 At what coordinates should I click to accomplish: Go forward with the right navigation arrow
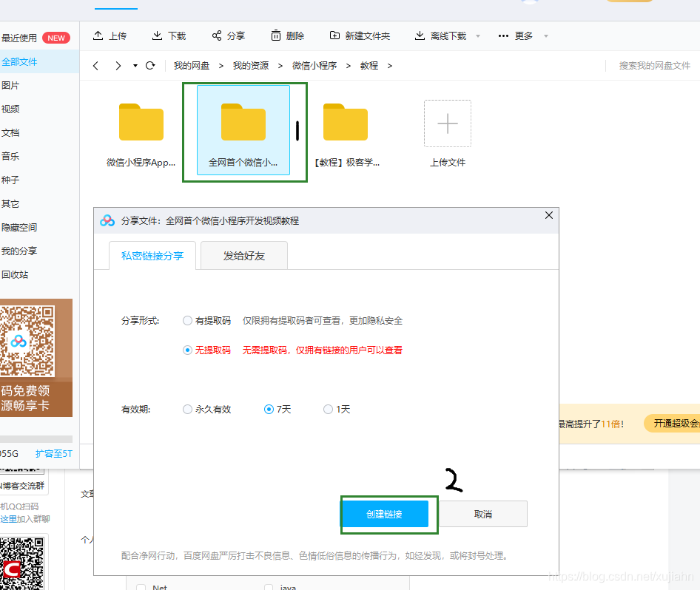point(118,66)
